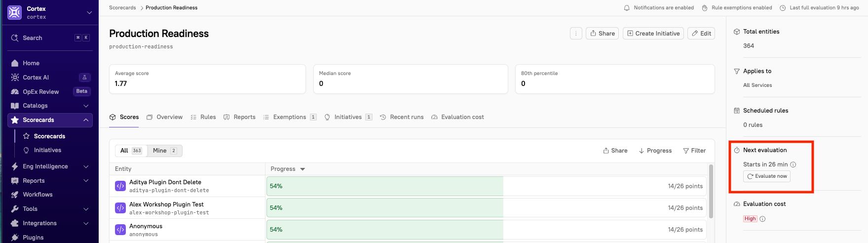Click the Next evaluation timer icon
Viewport: 868px width, 243px height.
pos(737,150)
